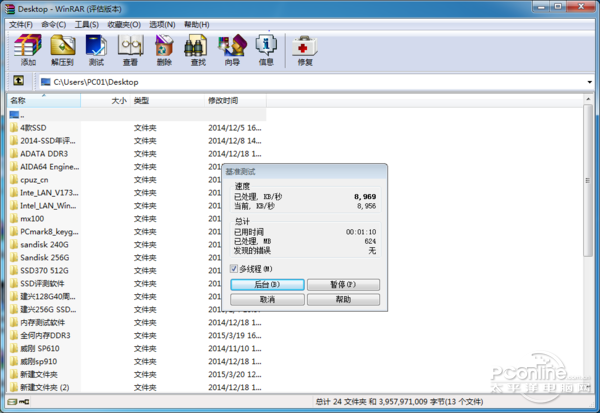Click the vertical scrollbar thumb
This screenshot has width=600, height=413.
click(x=588, y=180)
